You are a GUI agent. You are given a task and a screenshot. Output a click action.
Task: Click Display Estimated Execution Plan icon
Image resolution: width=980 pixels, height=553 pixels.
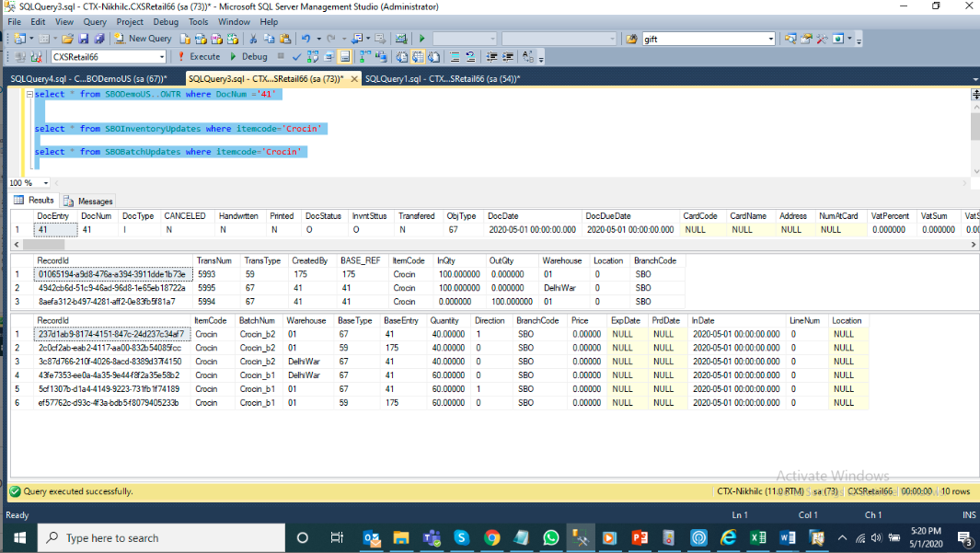[313, 57]
